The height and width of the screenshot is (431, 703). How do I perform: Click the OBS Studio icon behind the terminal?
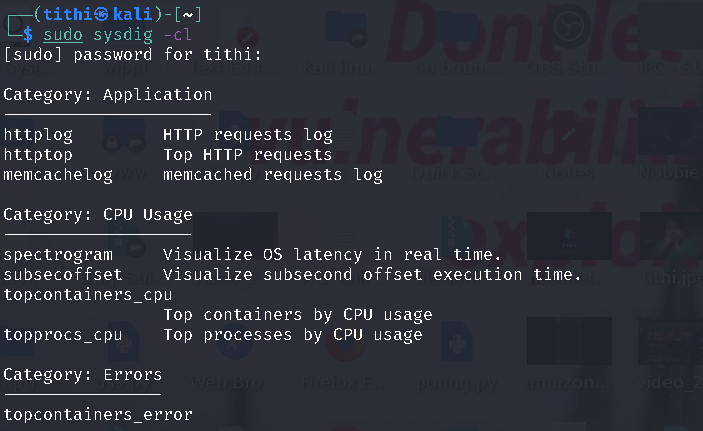pos(568,27)
